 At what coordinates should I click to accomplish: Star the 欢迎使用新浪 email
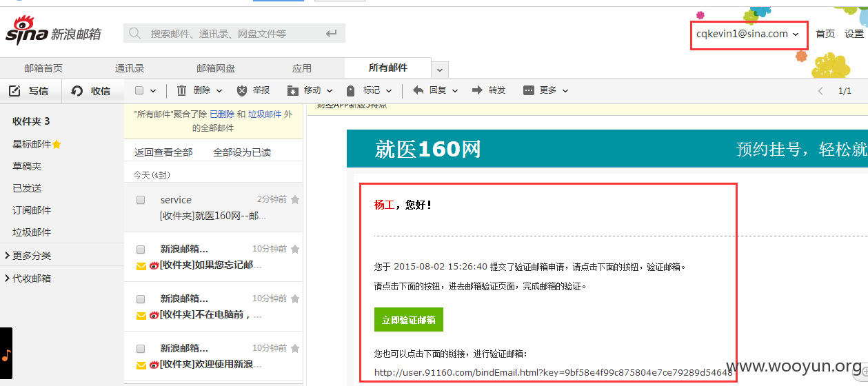[295, 348]
